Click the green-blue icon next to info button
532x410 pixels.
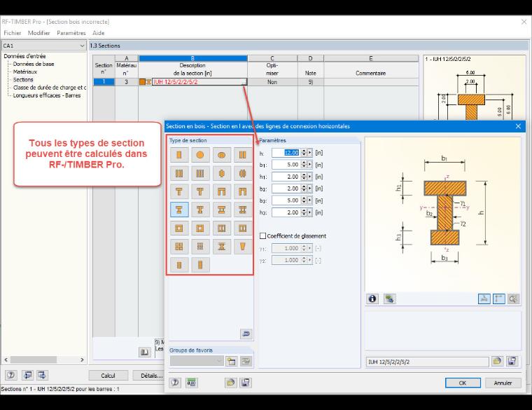coord(389,299)
